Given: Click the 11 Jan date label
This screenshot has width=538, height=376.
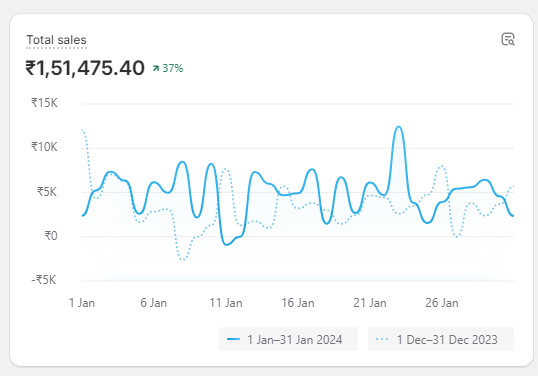Looking at the screenshot, I should 226,303.
